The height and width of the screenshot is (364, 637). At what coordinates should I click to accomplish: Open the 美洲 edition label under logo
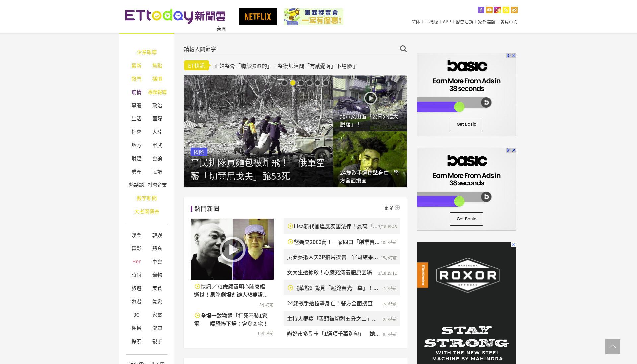coord(221,29)
